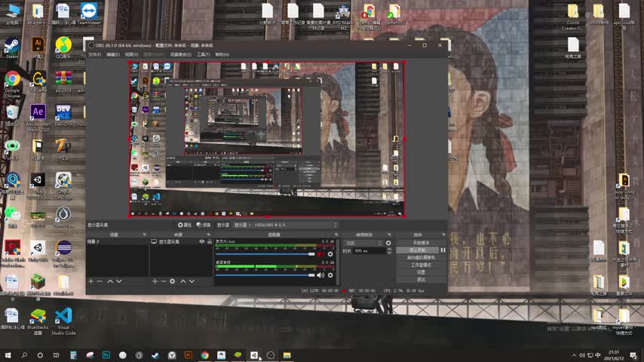This screenshot has height=362, width=644.
Task: Pause the recording with pause icon
Action: [443, 250]
